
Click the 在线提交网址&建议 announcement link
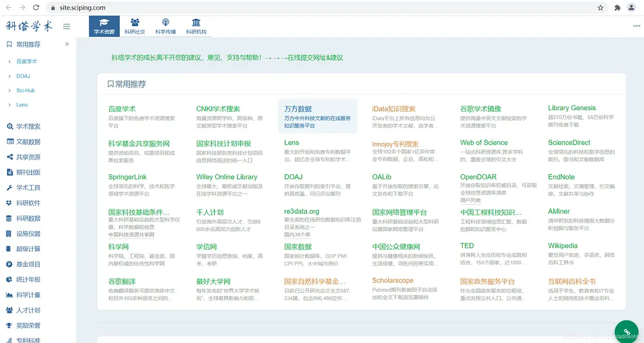point(315,58)
